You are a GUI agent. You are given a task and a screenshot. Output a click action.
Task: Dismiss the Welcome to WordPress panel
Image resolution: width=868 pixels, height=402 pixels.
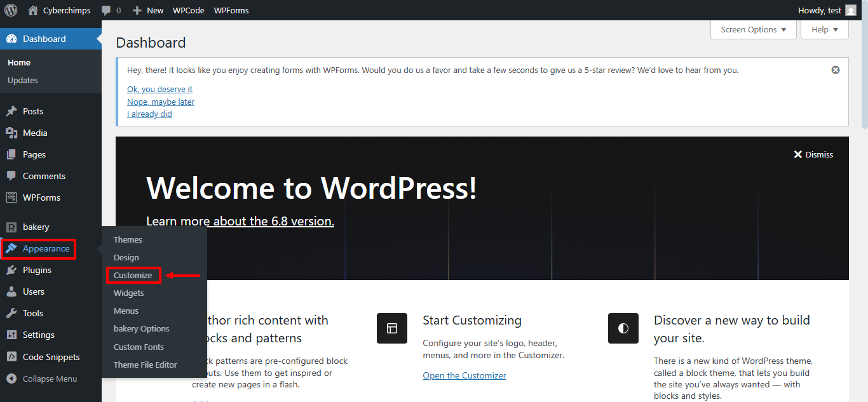(x=813, y=154)
